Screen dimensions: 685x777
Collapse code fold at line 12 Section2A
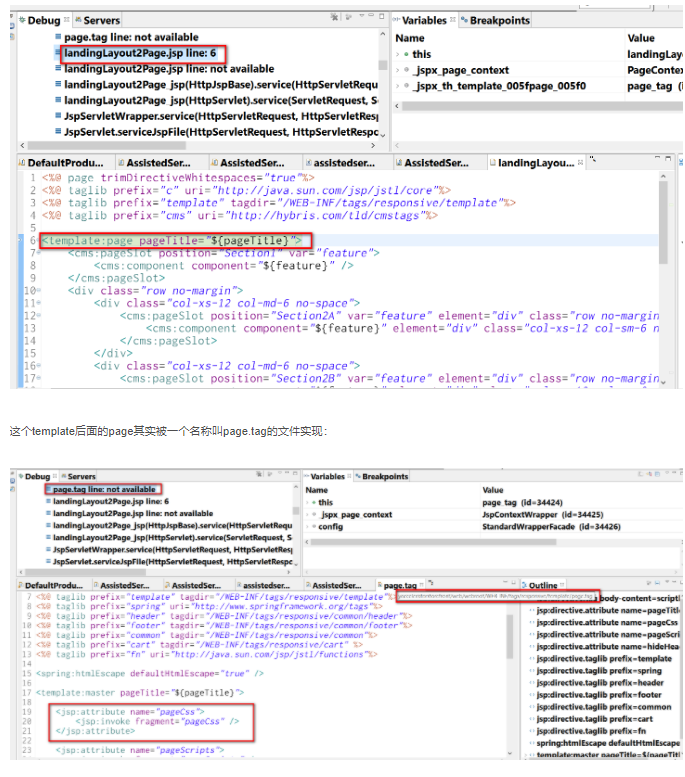click(39, 316)
